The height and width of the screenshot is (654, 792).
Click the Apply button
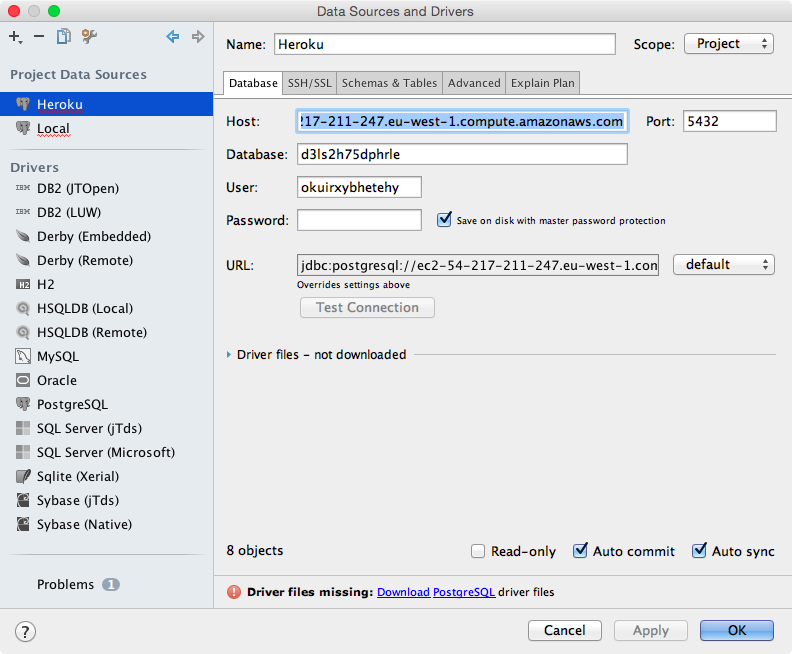(x=651, y=630)
